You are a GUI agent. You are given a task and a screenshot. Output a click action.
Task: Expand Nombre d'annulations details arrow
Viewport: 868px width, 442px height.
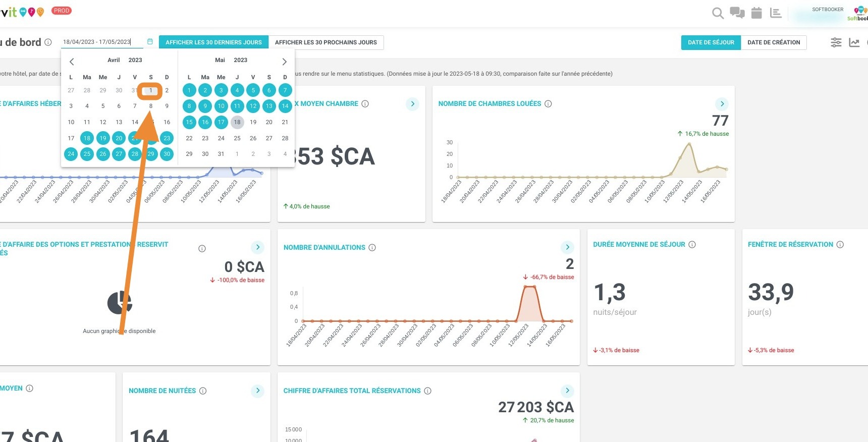tap(567, 247)
